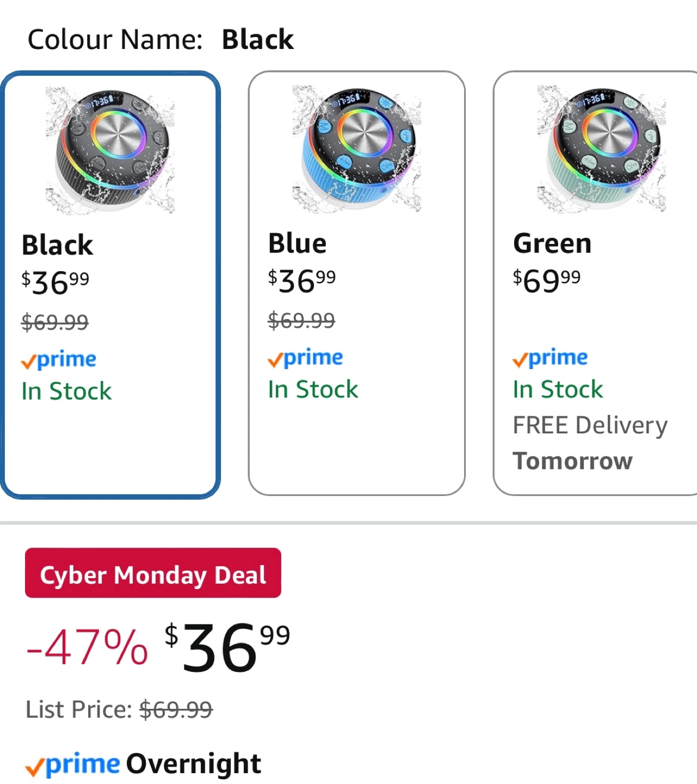Click the Colour Name: Black heading
The width and height of the screenshot is (697, 784).
[x=161, y=40]
